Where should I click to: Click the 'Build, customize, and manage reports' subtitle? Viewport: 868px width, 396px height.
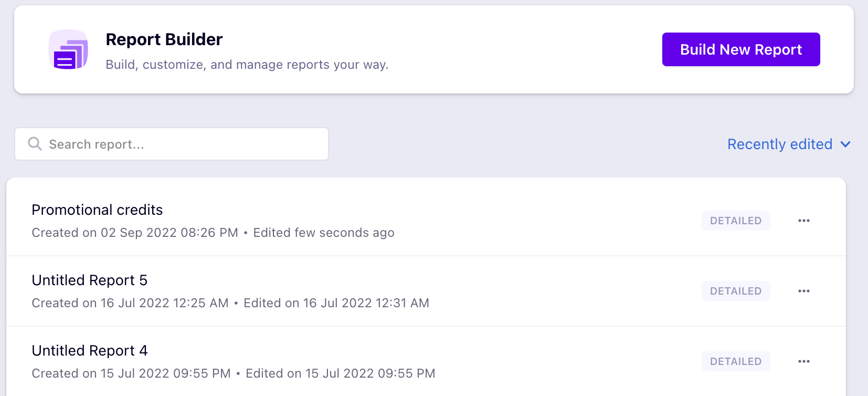click(247, 65)
